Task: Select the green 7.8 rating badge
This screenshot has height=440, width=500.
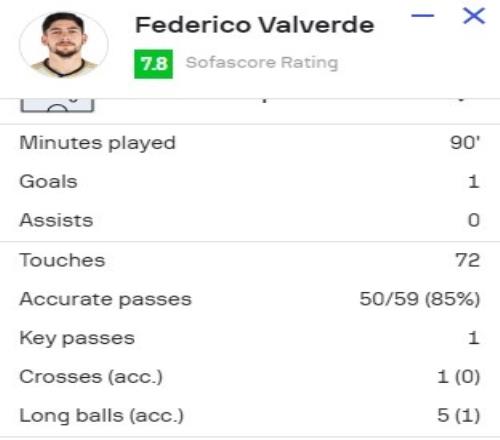Action: click(x=153, y=64)
